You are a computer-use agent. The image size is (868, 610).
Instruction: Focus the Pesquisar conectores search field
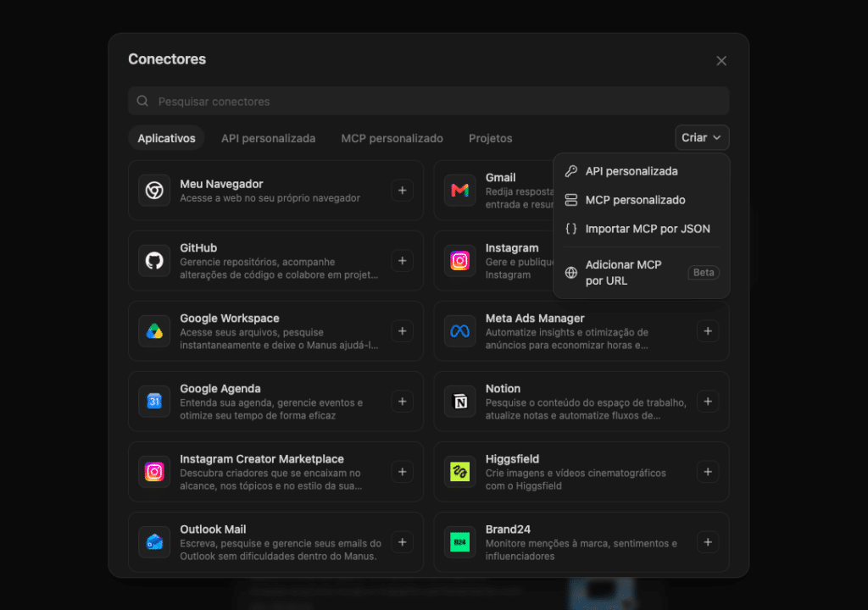[x=428, y=101]
